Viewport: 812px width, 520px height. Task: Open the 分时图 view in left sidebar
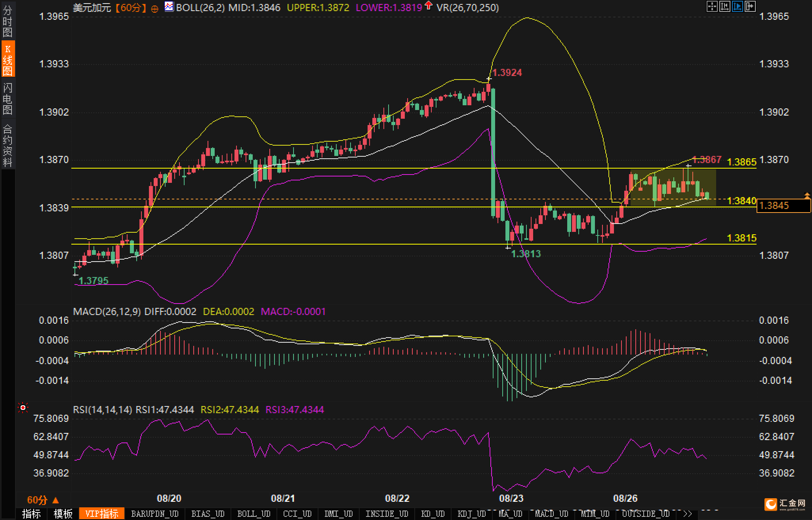point(8,21)
